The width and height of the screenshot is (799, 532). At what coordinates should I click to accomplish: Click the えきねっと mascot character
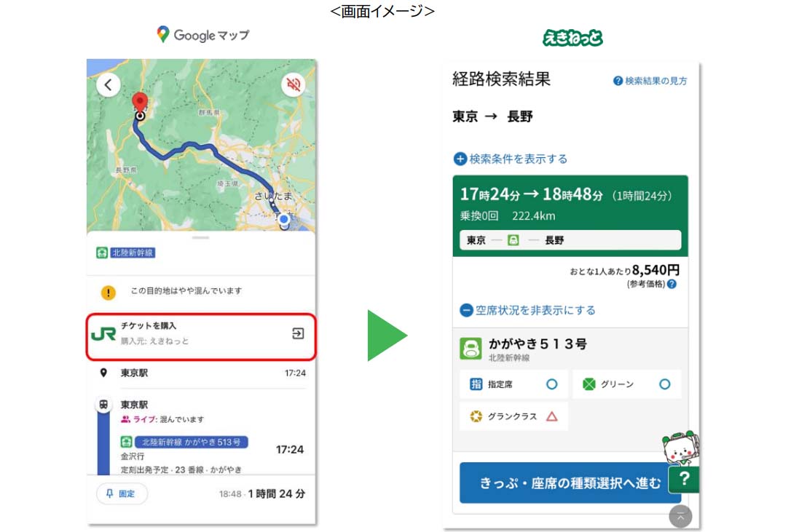tap(680, 448)
